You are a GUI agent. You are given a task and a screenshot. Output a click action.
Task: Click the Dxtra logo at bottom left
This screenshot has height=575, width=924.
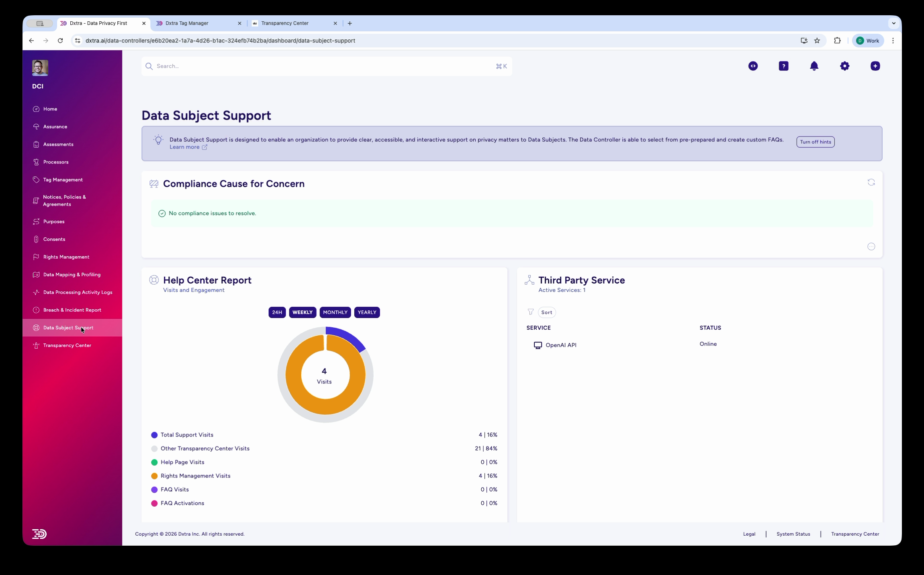pos(39,534)
